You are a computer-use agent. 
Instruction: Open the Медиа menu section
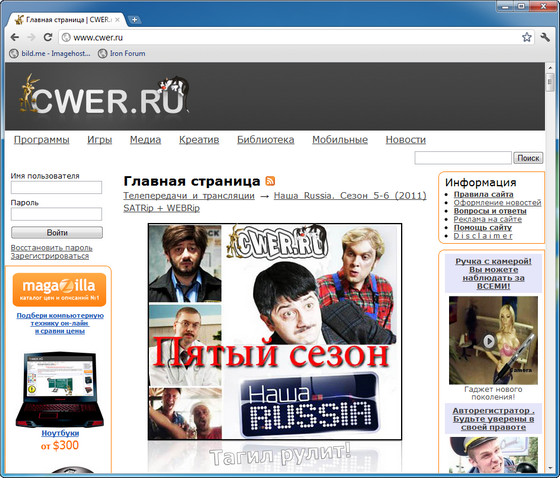[x=145, y=140]
